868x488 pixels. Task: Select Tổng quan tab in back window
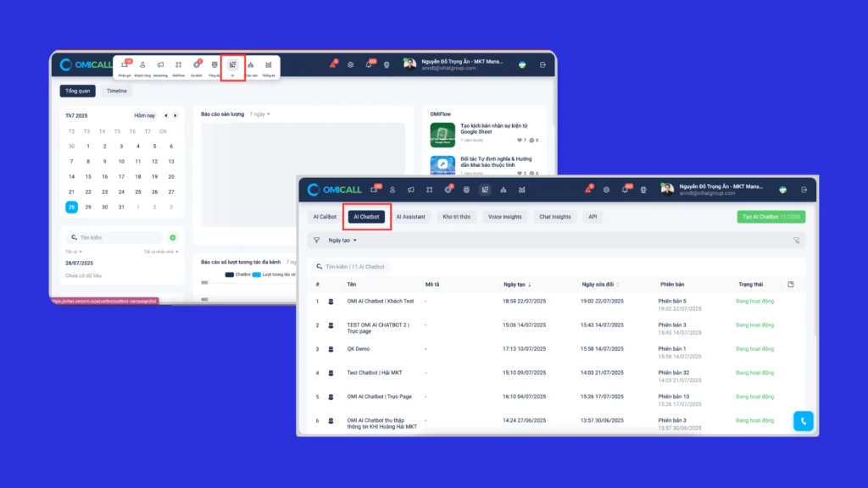click(77, 91)
